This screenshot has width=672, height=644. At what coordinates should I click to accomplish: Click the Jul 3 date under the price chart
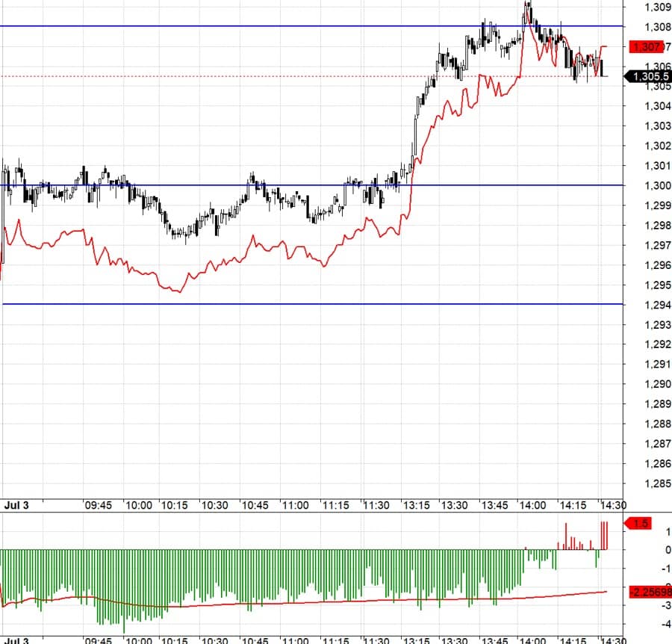point(15,506)
